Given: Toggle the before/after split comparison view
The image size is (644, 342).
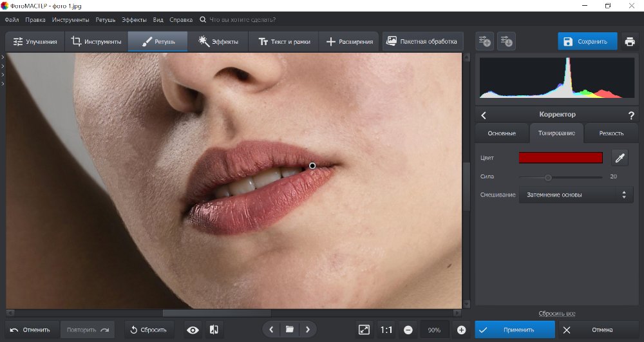Looking at the screenshot, I should click(x=214, y=330).
